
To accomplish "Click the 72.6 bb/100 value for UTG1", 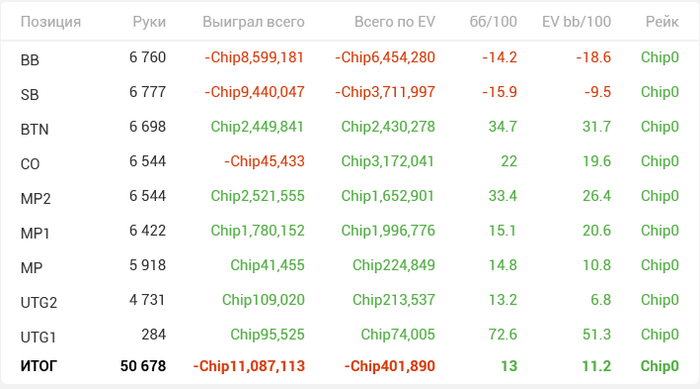I will (503, 334).
